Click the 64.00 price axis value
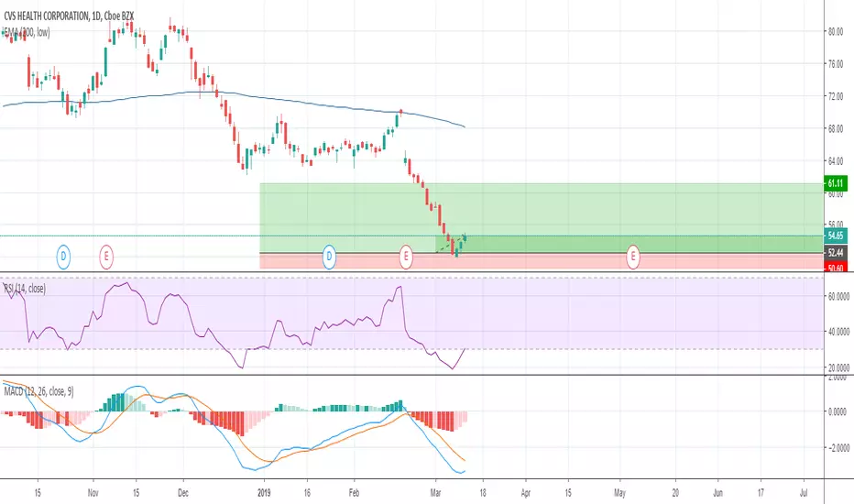The width and height of the screenshot is (854, 504). [x=836, y=161]
